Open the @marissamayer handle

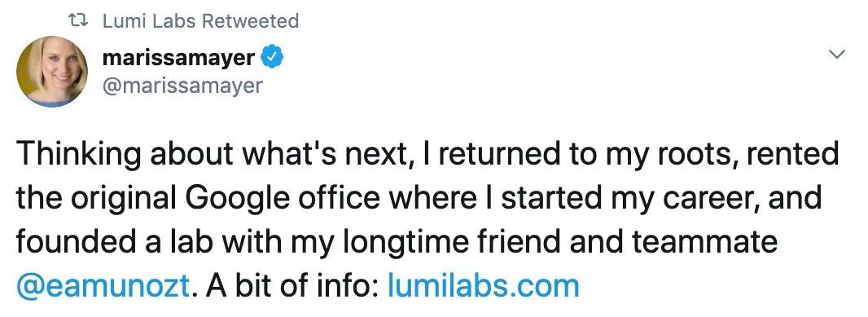(182, 86)
